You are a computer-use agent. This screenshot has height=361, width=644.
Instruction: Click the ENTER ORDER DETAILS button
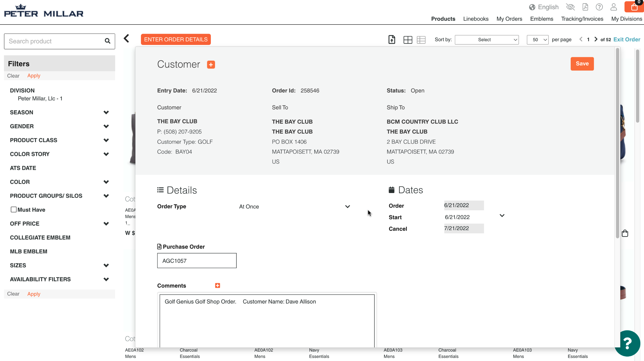tap(176, 39)
